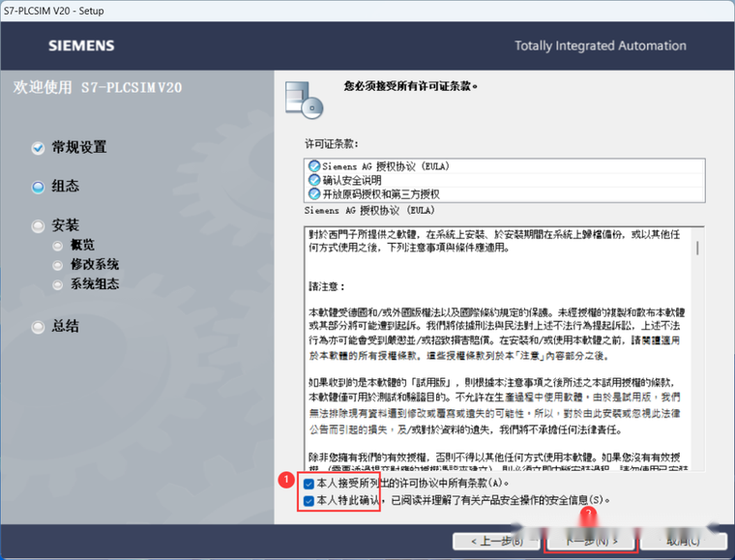Screen dimensions: 735x560
Task: Click the grey bullet icon beside 系统组态
Action: click(58, 285)
